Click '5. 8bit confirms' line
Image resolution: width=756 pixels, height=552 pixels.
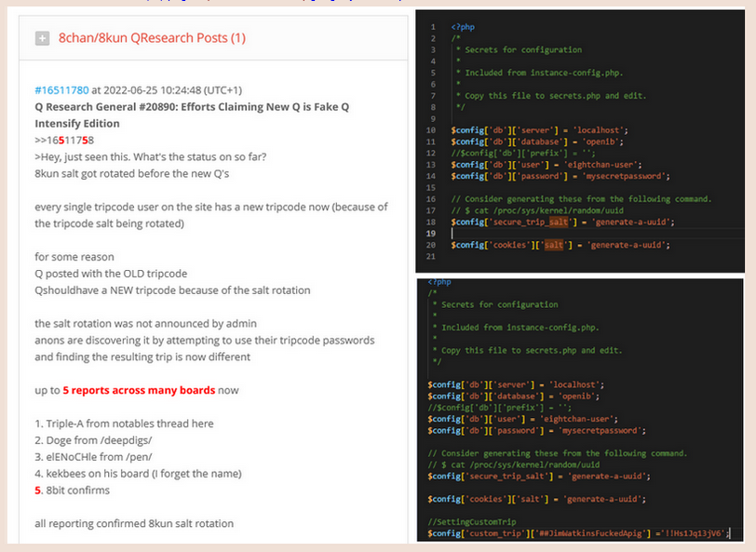click(72, 491)
